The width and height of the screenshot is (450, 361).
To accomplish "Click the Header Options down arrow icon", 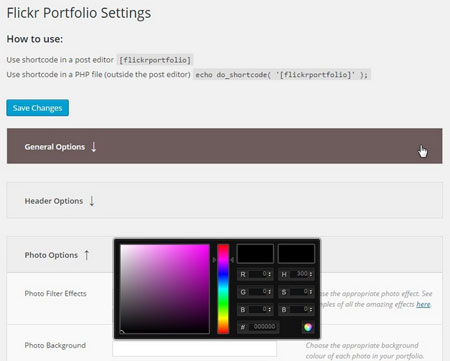I will [x=92, y=201].
